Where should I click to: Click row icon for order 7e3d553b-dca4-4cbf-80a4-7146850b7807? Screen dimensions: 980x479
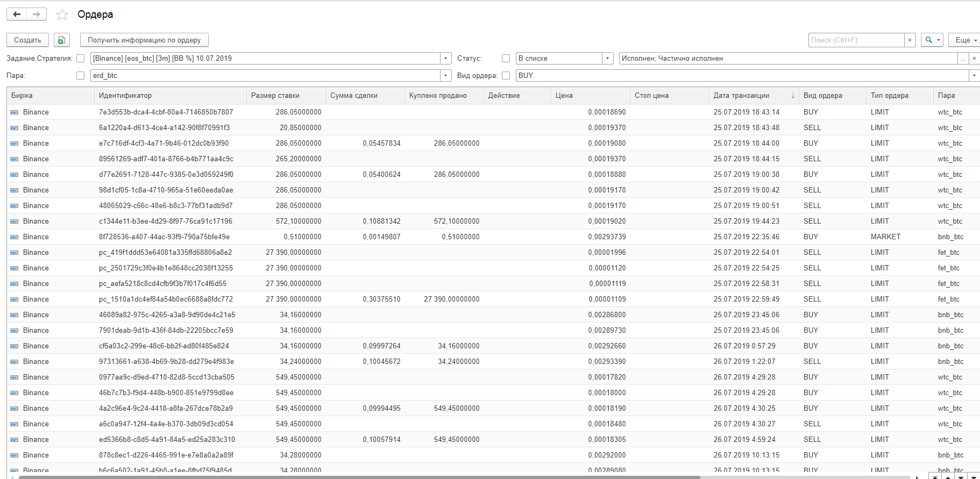tap(15, 112)
